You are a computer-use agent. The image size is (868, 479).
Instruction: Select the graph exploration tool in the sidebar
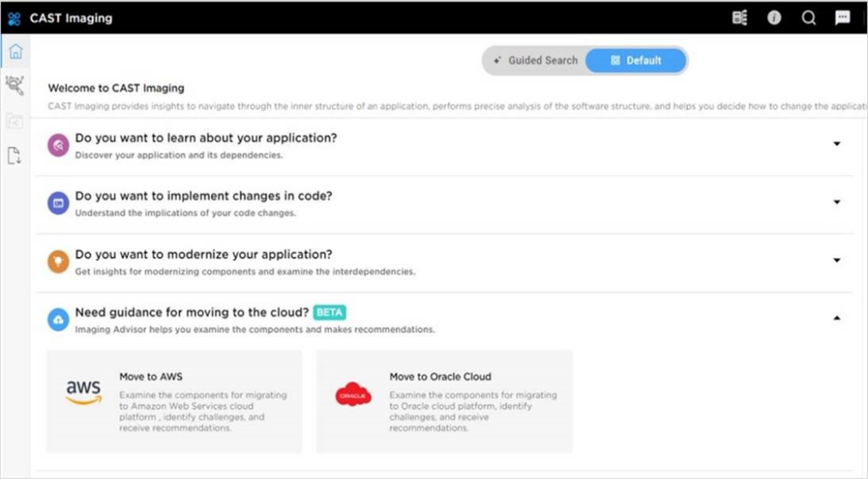point(15,85)
